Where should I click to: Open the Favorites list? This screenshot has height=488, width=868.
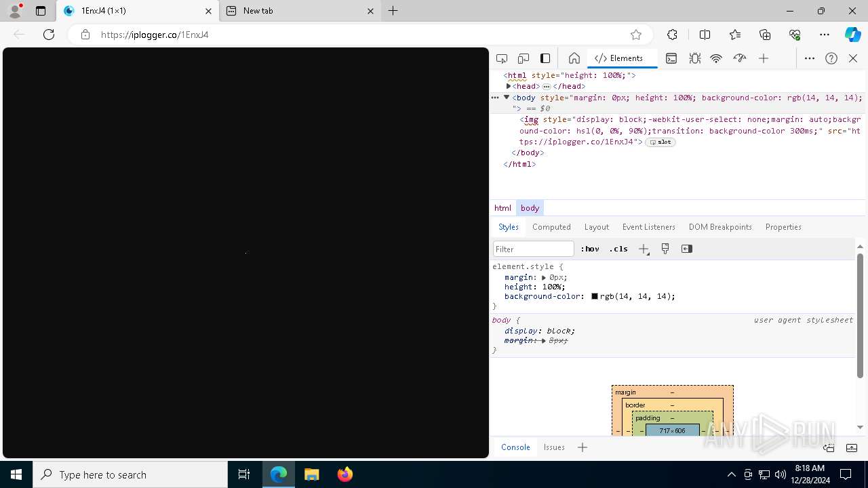[735, 35]
